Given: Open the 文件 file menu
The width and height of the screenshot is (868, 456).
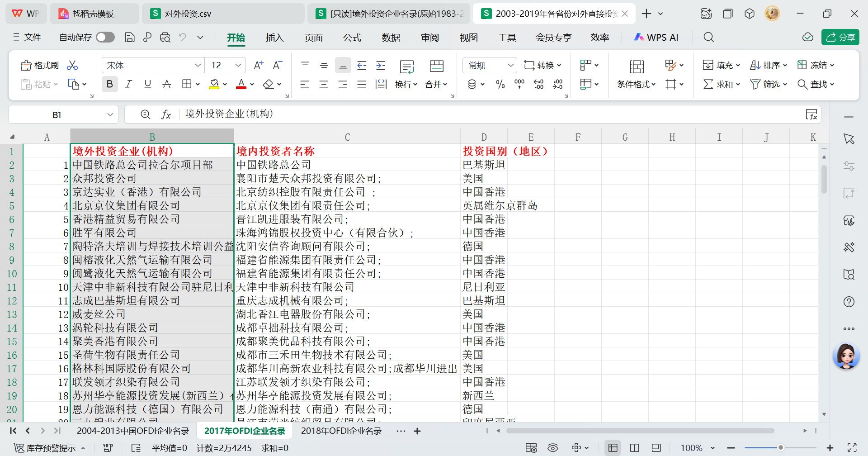Looking at the screenshot, I should click(27, 37).
